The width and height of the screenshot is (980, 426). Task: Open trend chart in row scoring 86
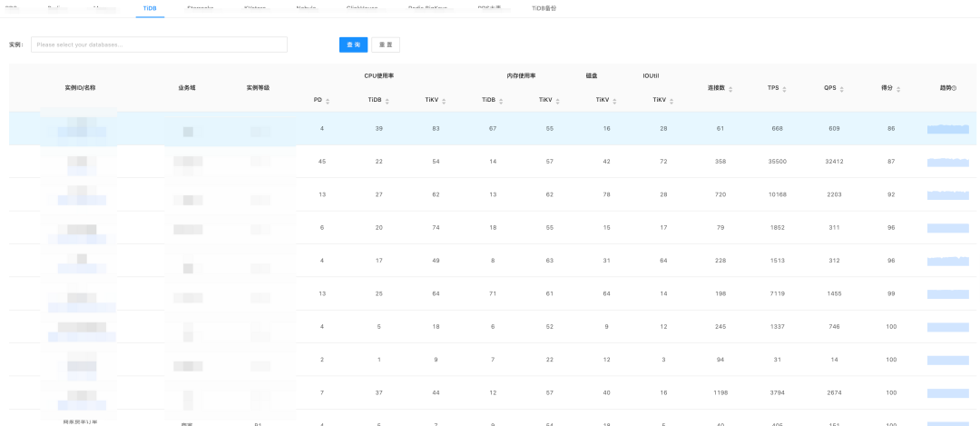coord(948,129)
